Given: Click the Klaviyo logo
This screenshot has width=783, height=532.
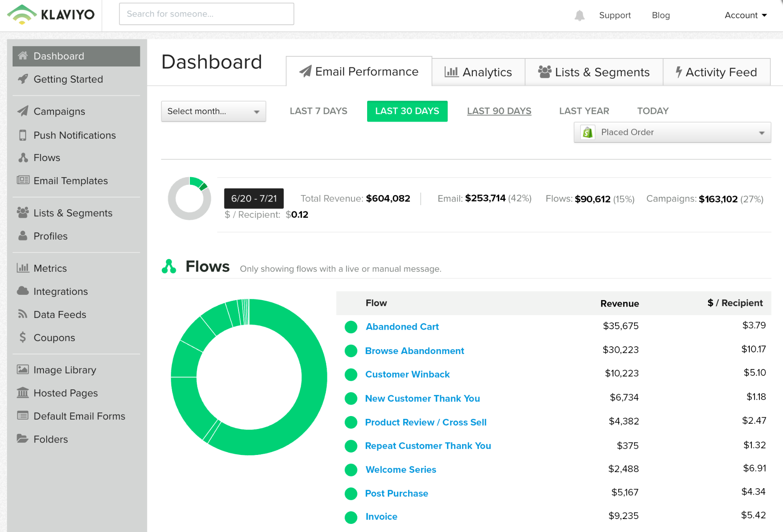Looking at the screenshot, I should coord(51,15).
